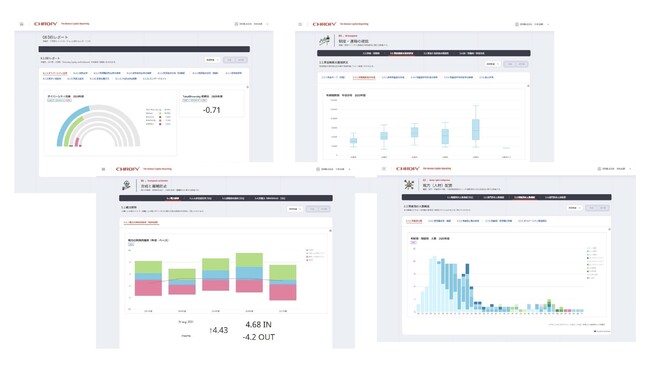
Task: Click the account icon in the histogram window header
Action: click(x=599, y=169)
